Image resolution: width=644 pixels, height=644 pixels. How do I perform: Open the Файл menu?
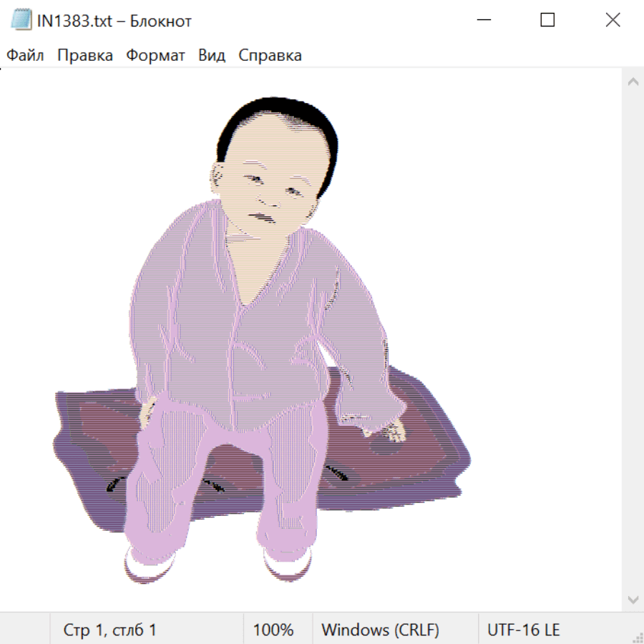pos(25,56)
